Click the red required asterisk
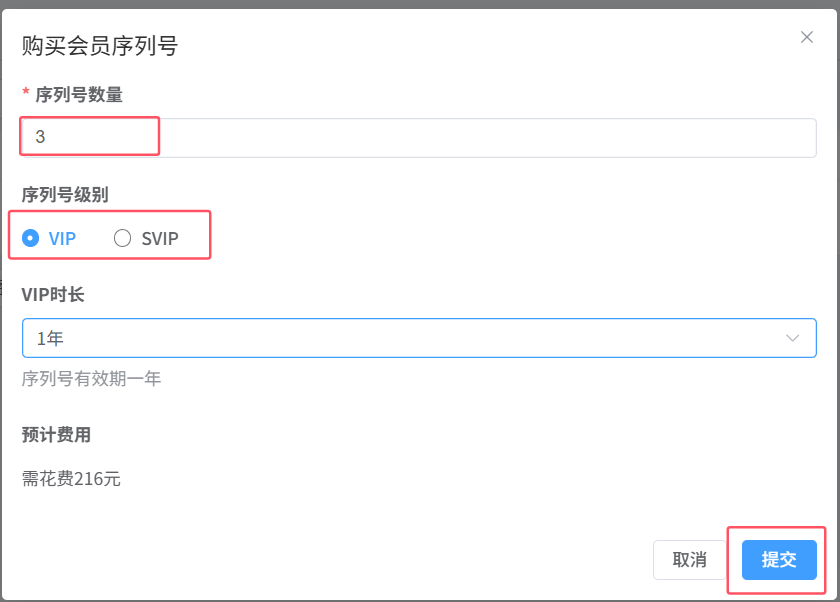Viewport: 840px width, 602px height. tap(26, 93)
